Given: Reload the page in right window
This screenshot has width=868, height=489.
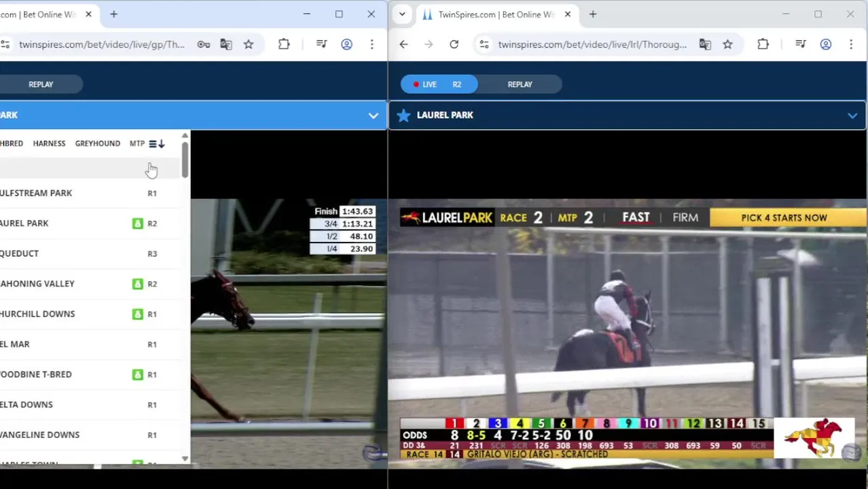Looking at the screenshot, I should coord(454,44).
